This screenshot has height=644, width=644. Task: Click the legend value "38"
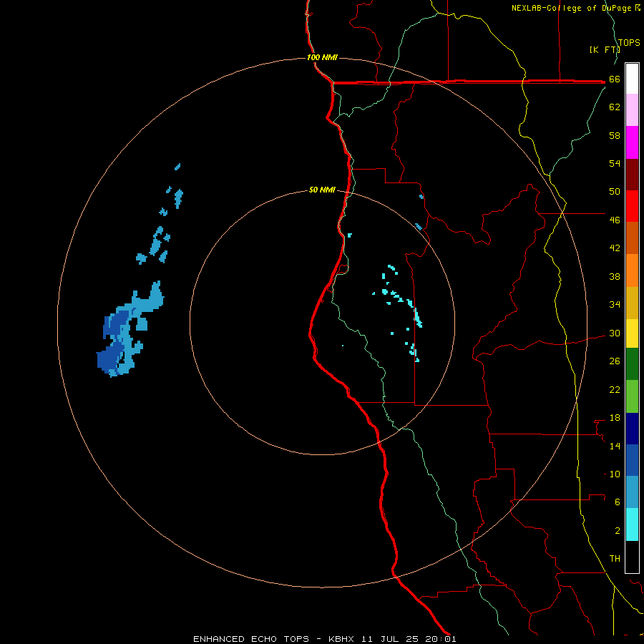pyautogui.click(x=615, y=276)
